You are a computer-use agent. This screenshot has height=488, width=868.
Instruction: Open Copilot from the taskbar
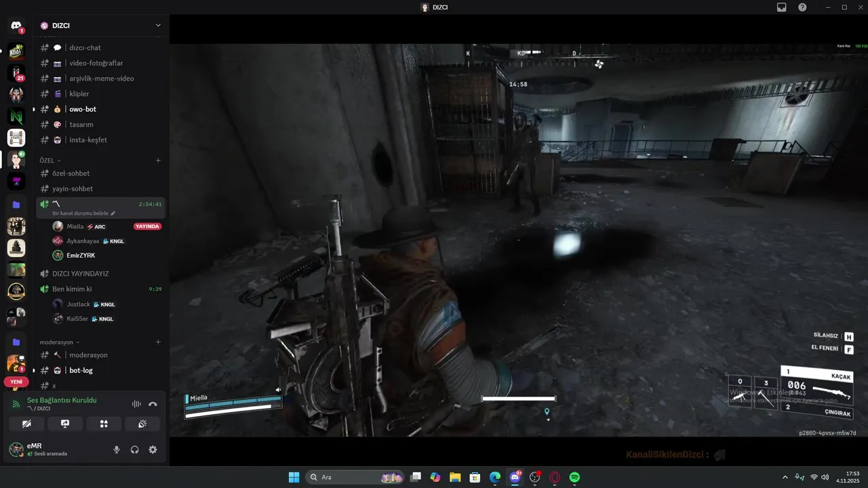[435, 477]
